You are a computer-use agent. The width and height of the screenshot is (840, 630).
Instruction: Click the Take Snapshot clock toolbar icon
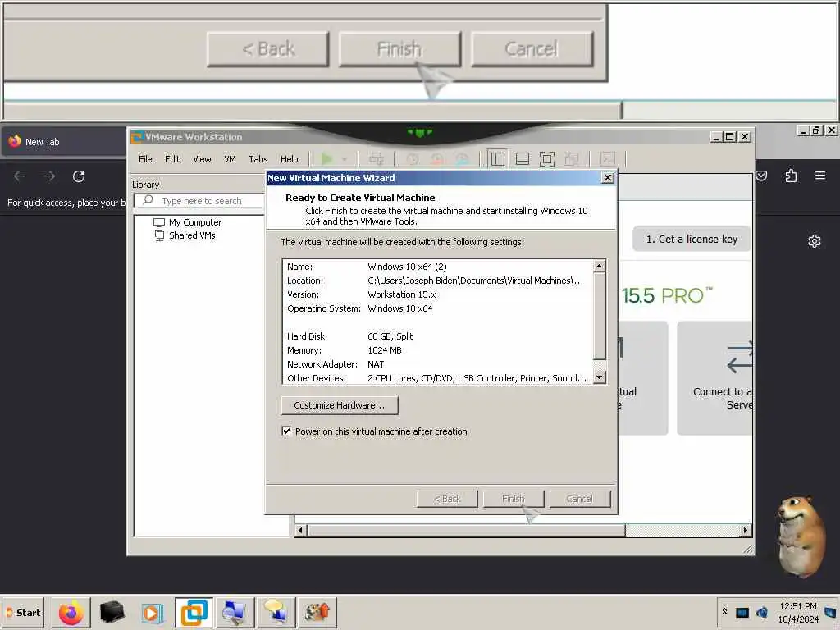click(412, 159)
